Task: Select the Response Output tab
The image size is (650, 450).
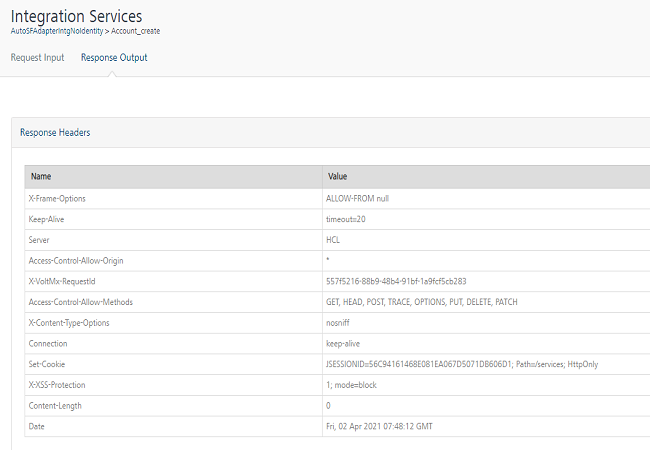Action: (x=114, y=58)
